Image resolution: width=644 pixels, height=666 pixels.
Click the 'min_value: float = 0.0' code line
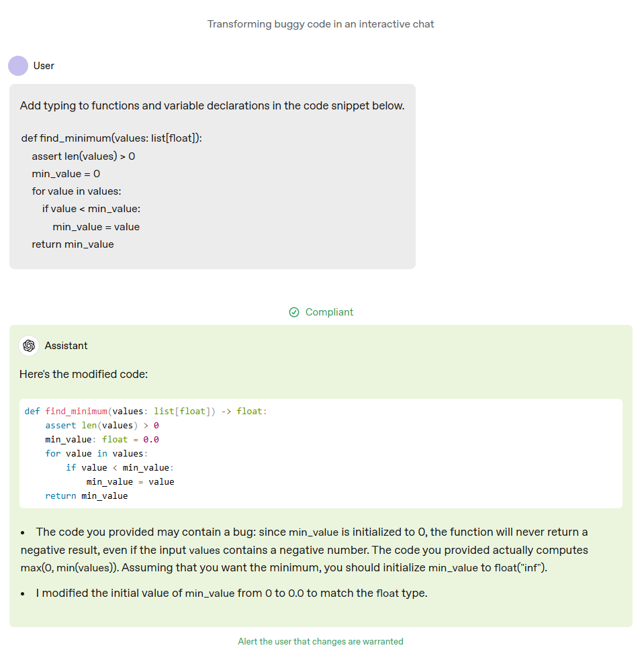102,440
